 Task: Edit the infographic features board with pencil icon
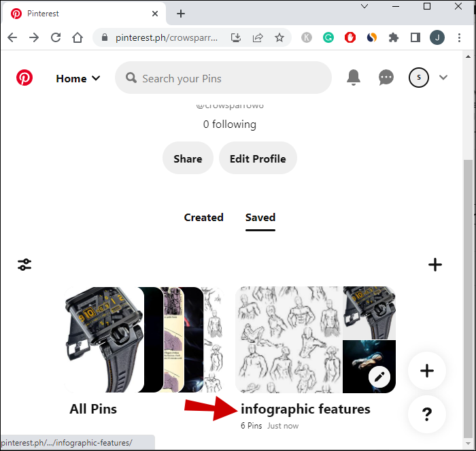379,377
